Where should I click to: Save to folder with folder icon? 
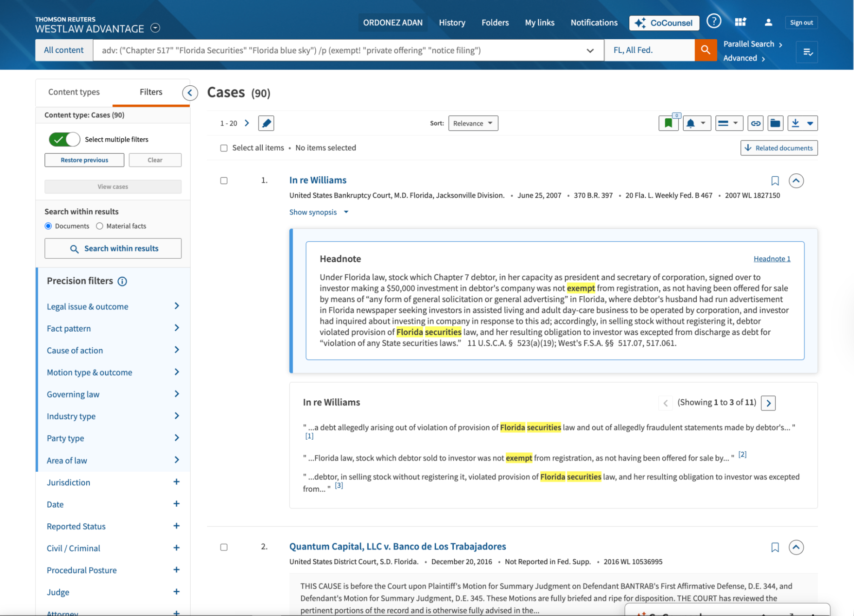[x=775, y=123]
